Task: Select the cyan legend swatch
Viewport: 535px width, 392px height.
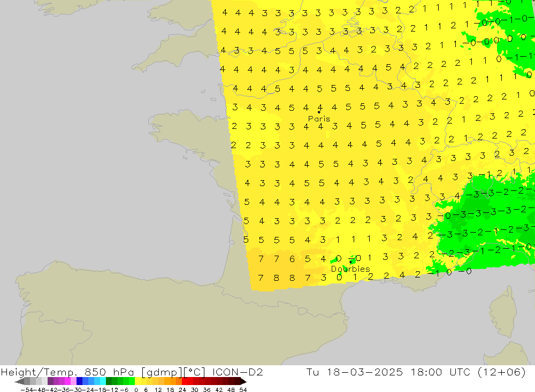Action: coord(103,381)
